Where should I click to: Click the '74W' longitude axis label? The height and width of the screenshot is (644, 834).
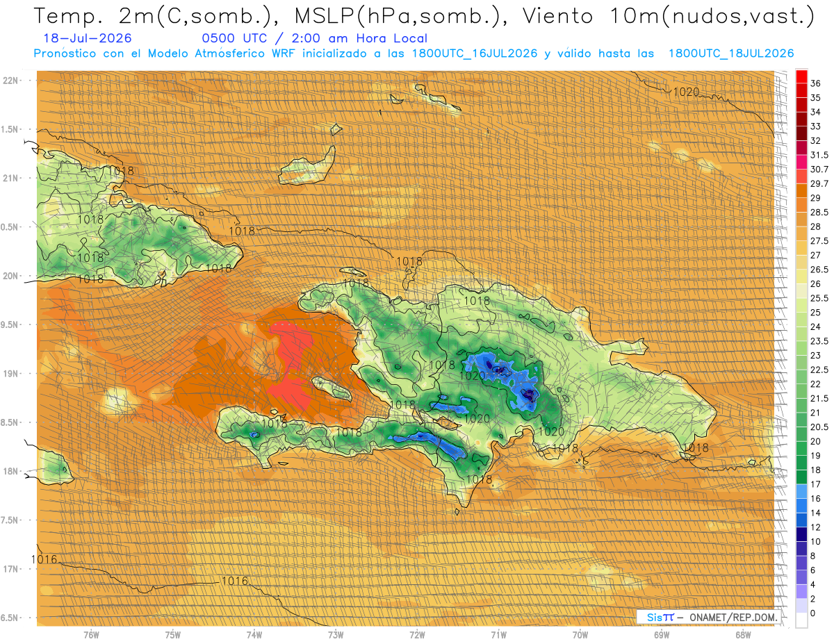254,634
